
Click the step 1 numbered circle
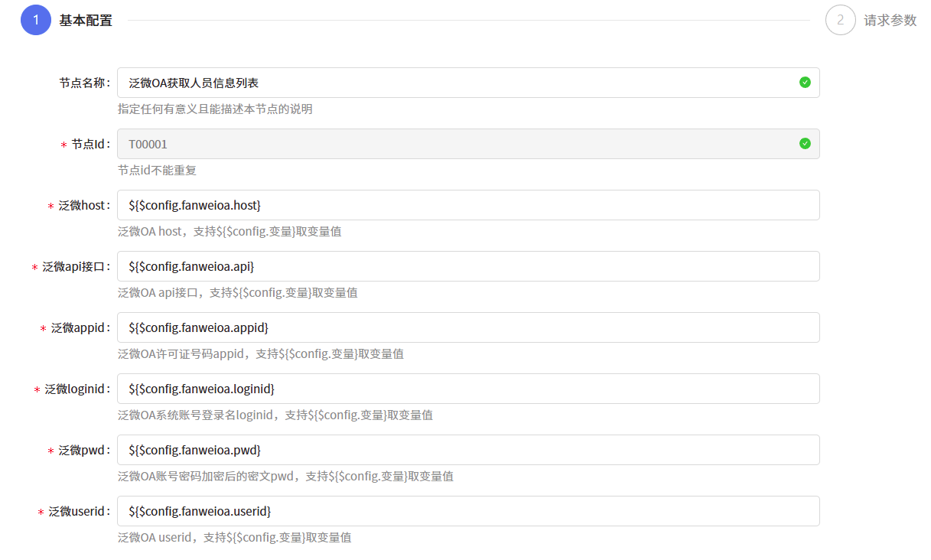tap(35, 20)
